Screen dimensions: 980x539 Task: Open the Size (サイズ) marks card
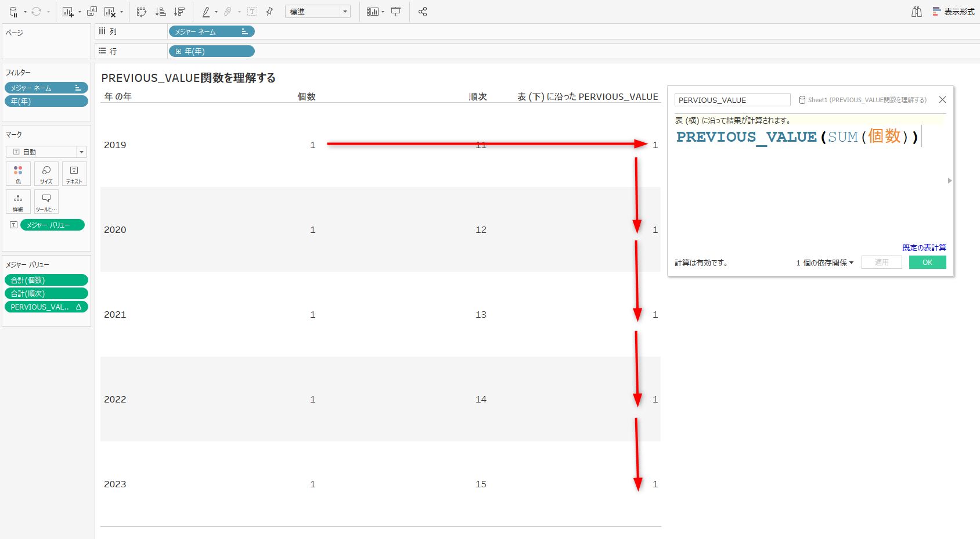coord(46,174)
